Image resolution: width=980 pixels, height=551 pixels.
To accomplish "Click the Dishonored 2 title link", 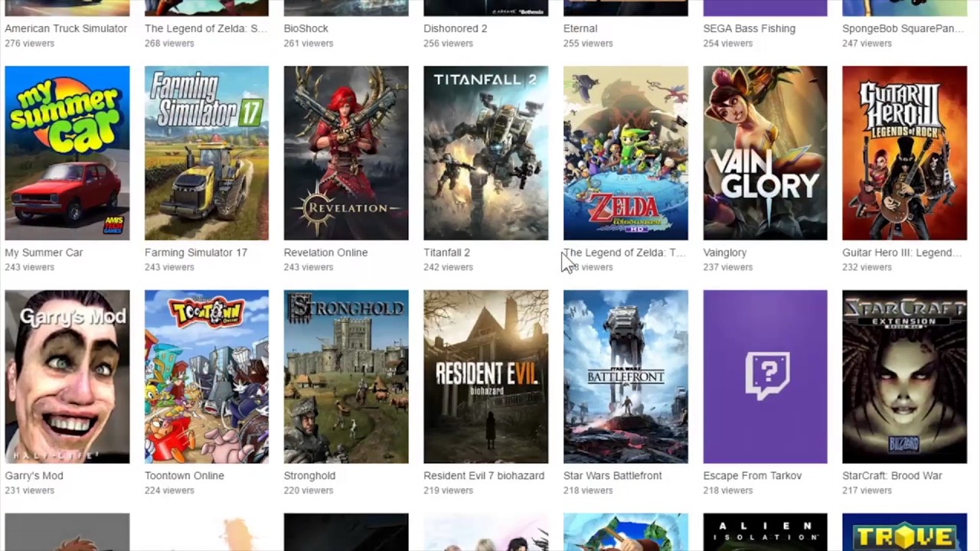I will click(x=456, y=28).
